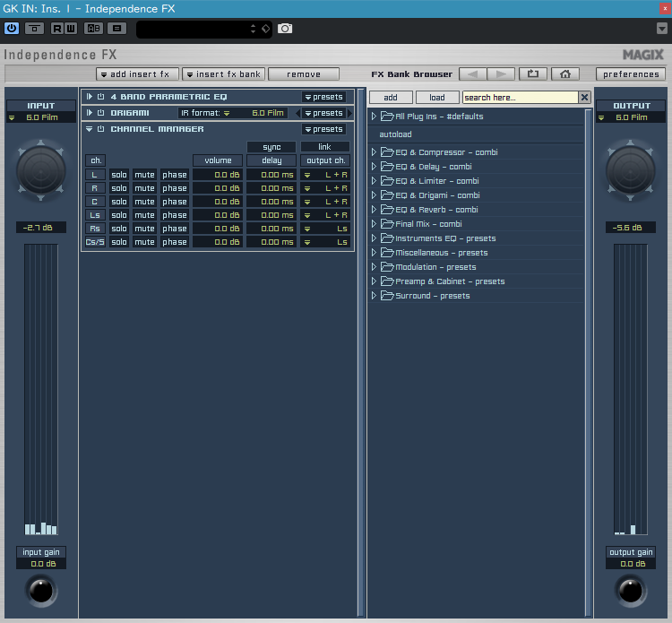Invert phase on C channel
Image resolution: width=672 pixels, height=623 pixels.
(x=175, y=202)
